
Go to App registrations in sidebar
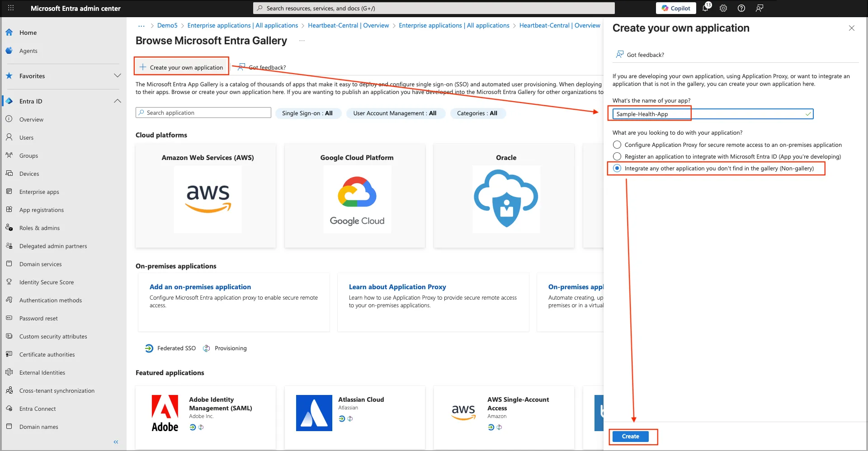coord(42,210)
